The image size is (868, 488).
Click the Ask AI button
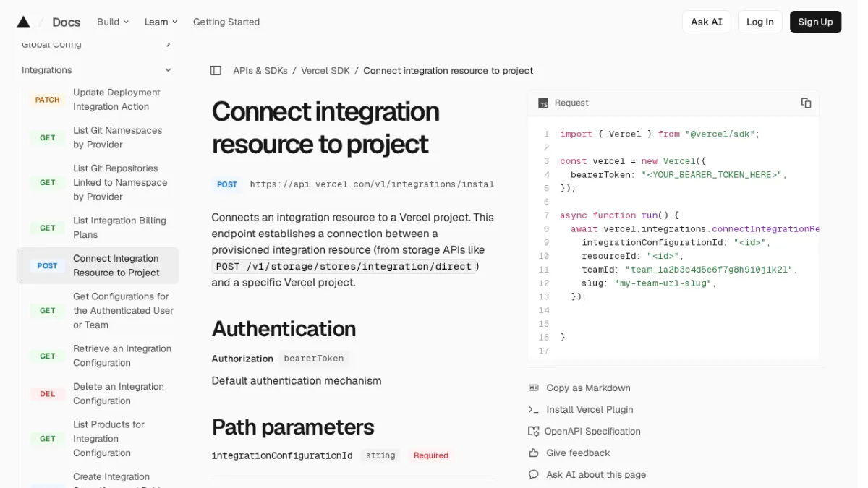click(x=706, y=22)
